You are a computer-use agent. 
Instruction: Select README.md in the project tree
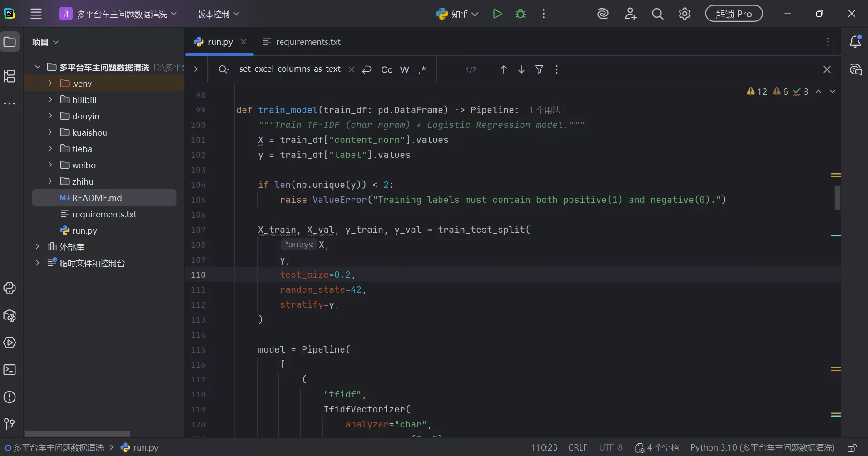pyautogui.click(x=97, y=198)
